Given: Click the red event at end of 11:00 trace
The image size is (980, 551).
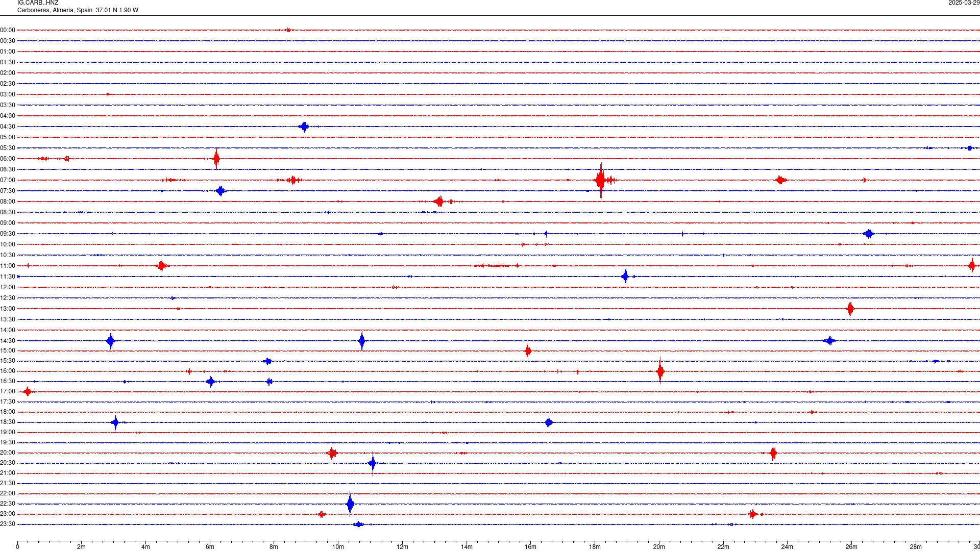Looking at the screenshot, I should (972, 265).
